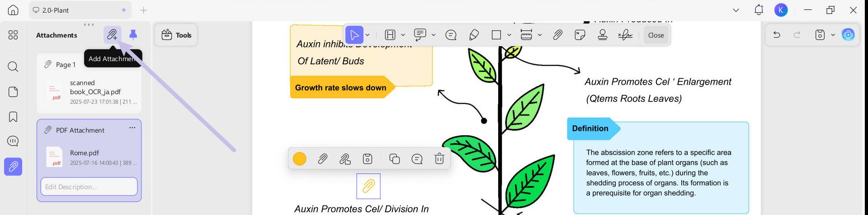Click replace attachment paperclip-folder icon
This screenshot has width=868, height=215.
tap(345, 159)
